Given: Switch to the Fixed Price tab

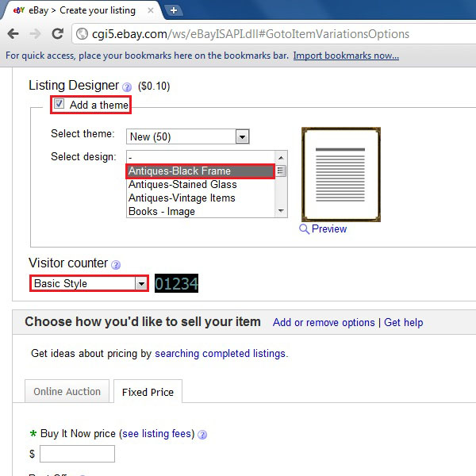Looking at the screenshot, I should [x=148, y=392].
